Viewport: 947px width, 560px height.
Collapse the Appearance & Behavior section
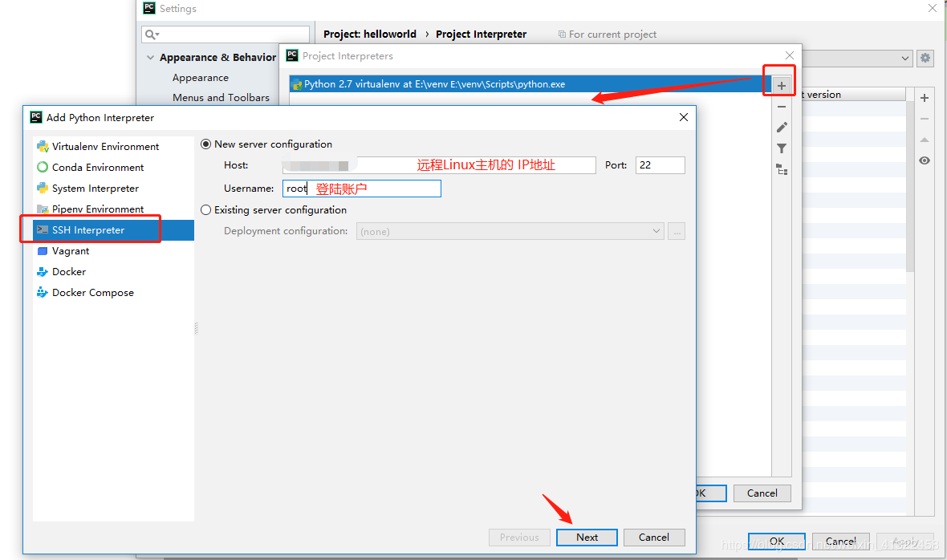[150, 57]
